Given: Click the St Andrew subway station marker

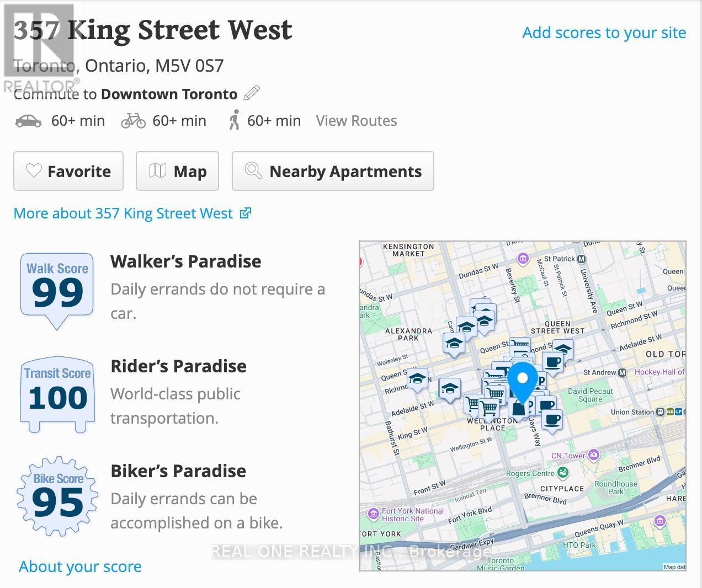Looking at the screenshot, I should pyautogui.click(x=623, y=372).
